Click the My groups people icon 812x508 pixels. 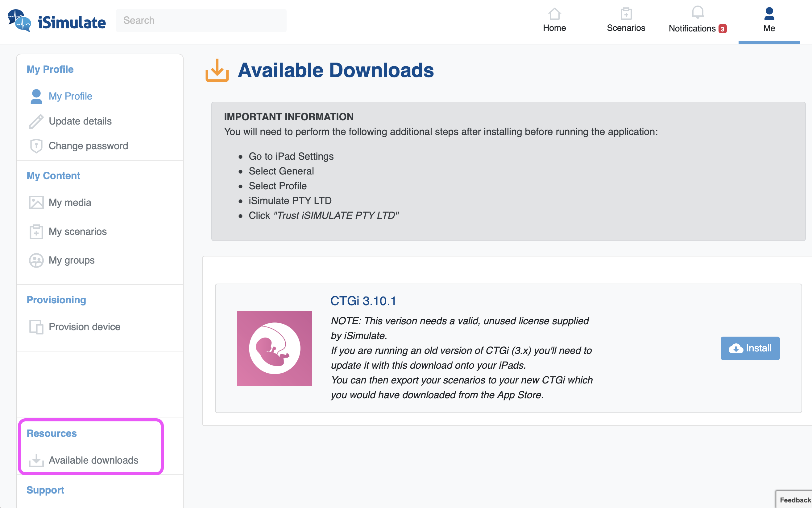tap(36, 260)
